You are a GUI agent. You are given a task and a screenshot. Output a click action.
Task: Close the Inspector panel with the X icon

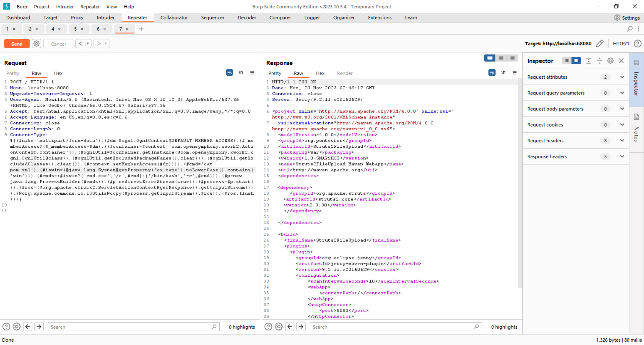[x=622, y=61]
